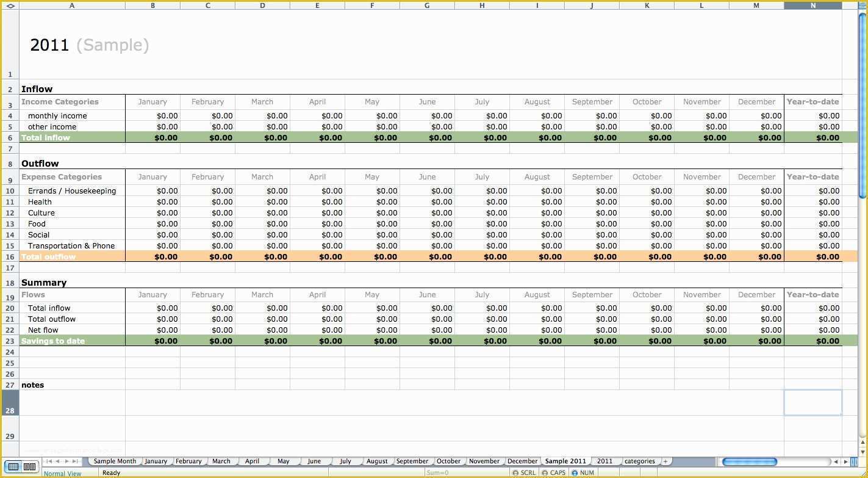Click the horizontal split handle above scrollbar
Screen dimensions: 868x478
[863, 5]
